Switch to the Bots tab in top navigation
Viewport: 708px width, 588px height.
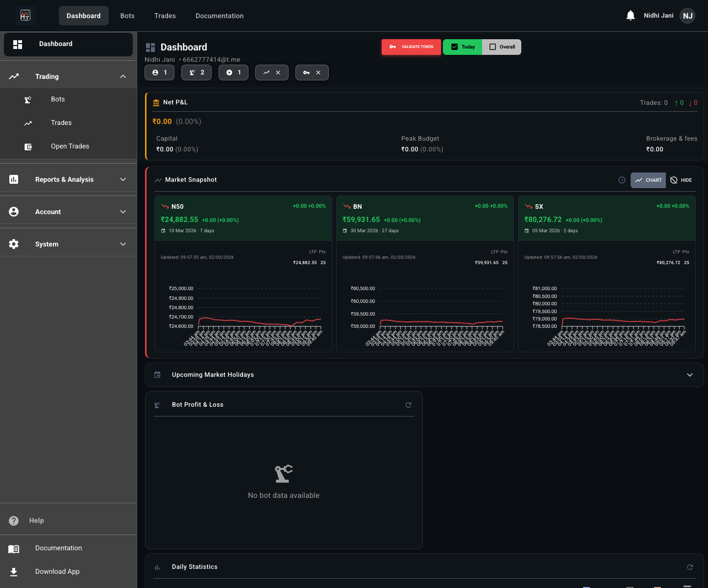pyautogui.click(x=127, y=15)
